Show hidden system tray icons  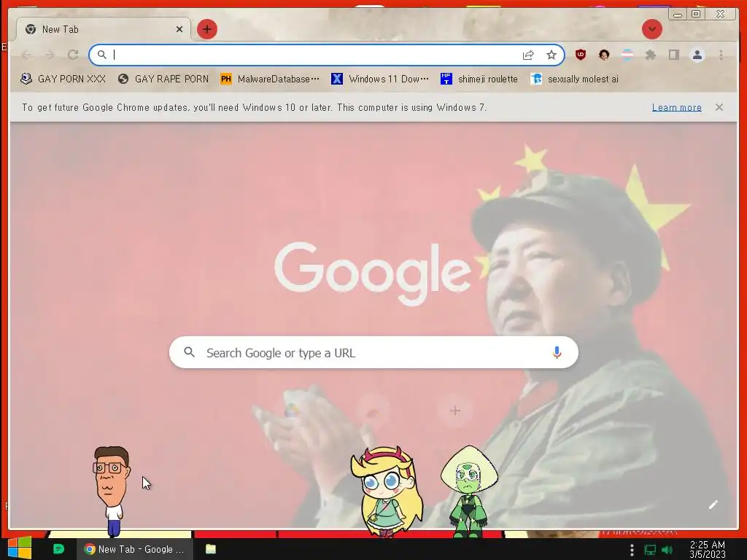point(632,550)
